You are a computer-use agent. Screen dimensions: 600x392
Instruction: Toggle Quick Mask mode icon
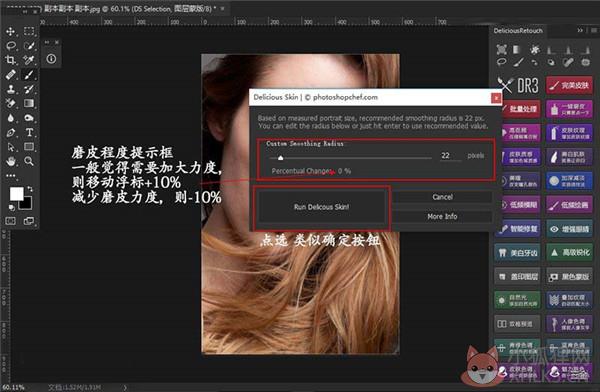pyautogui.click(x=11, y=221)
